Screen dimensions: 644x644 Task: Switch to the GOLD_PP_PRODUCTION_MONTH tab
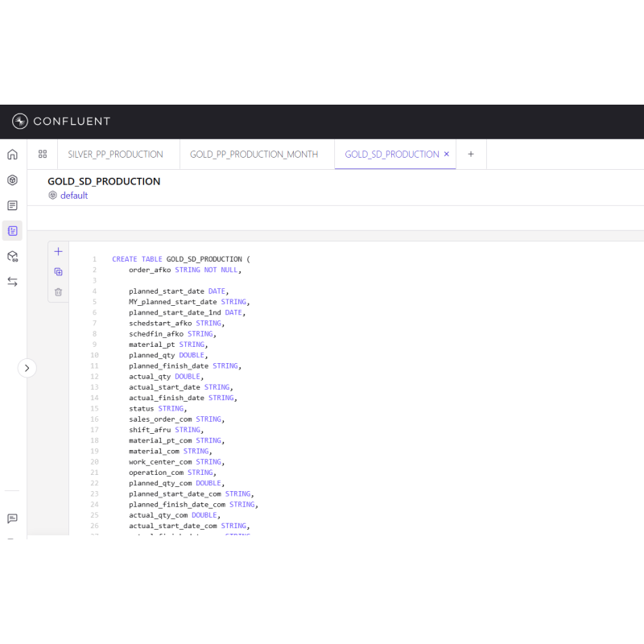(x=255, y=154)
